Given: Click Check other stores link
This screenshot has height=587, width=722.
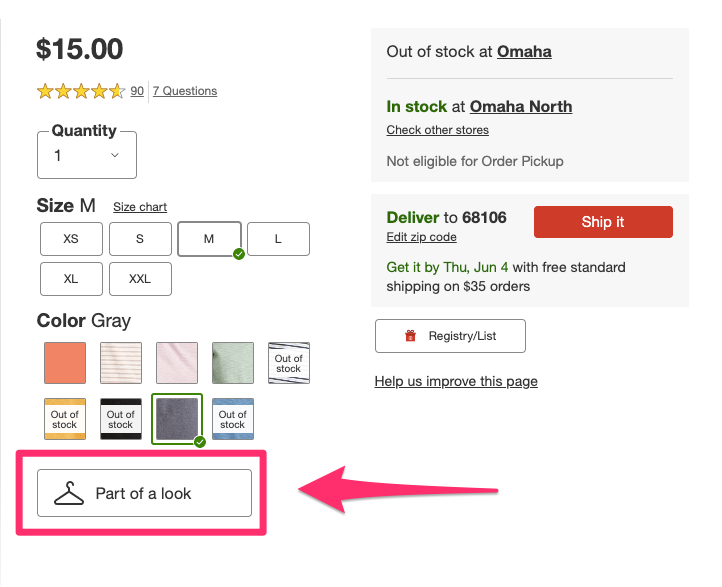Looking at the screenshot, I should point(437,130).
